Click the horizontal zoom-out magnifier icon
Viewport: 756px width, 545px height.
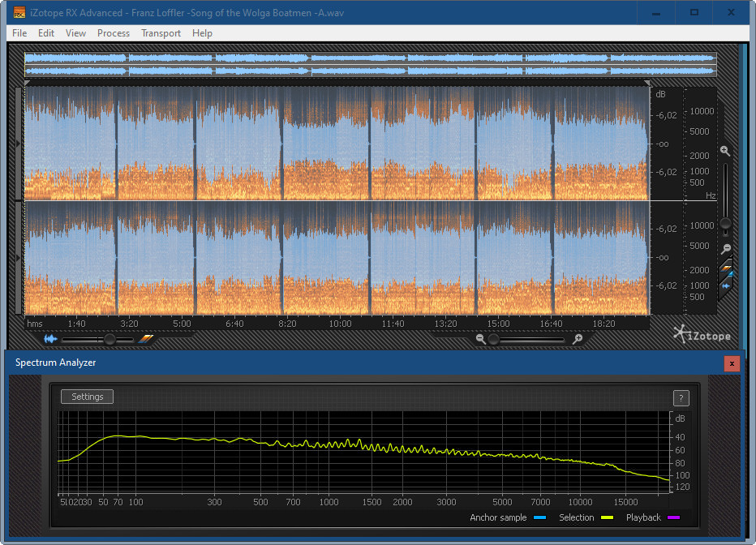pyautogui.click(x=481, y=339)
